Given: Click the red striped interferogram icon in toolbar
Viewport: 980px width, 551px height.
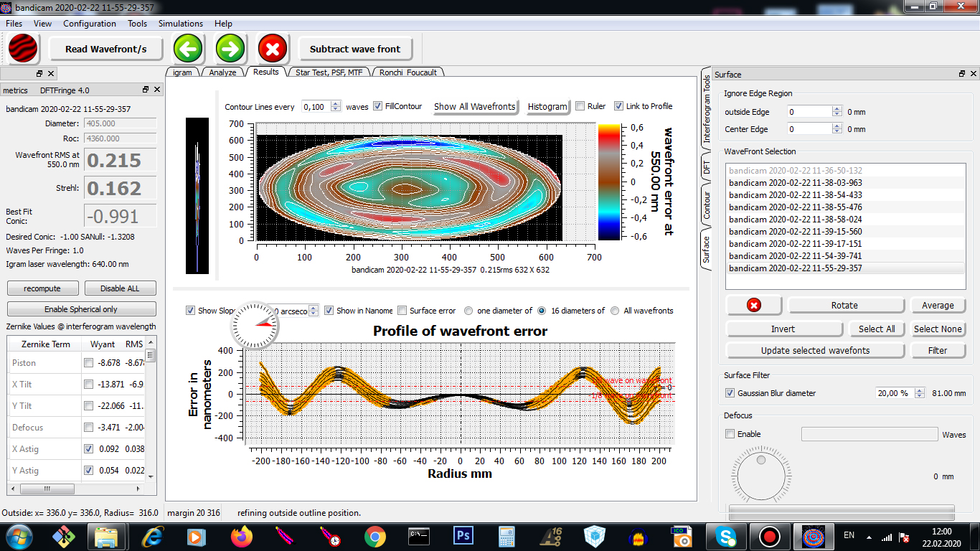Looking at the screenshot, I should tap(23, 49).
